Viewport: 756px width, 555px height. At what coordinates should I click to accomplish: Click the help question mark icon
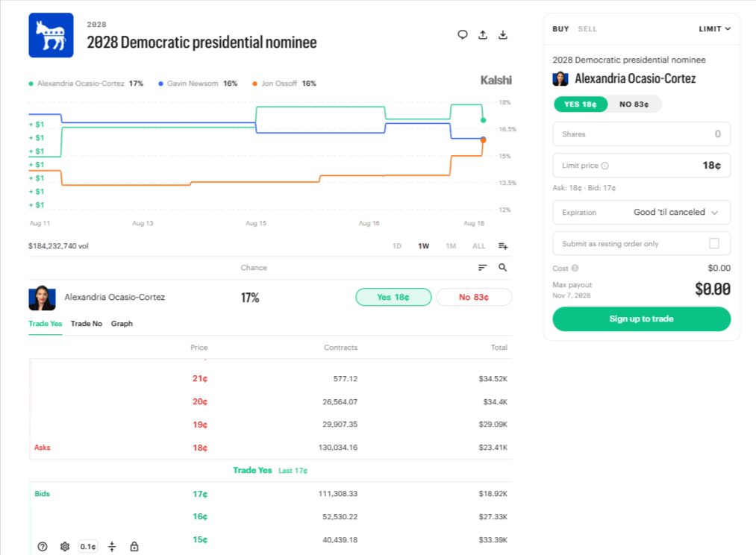[x=43, y=546]
